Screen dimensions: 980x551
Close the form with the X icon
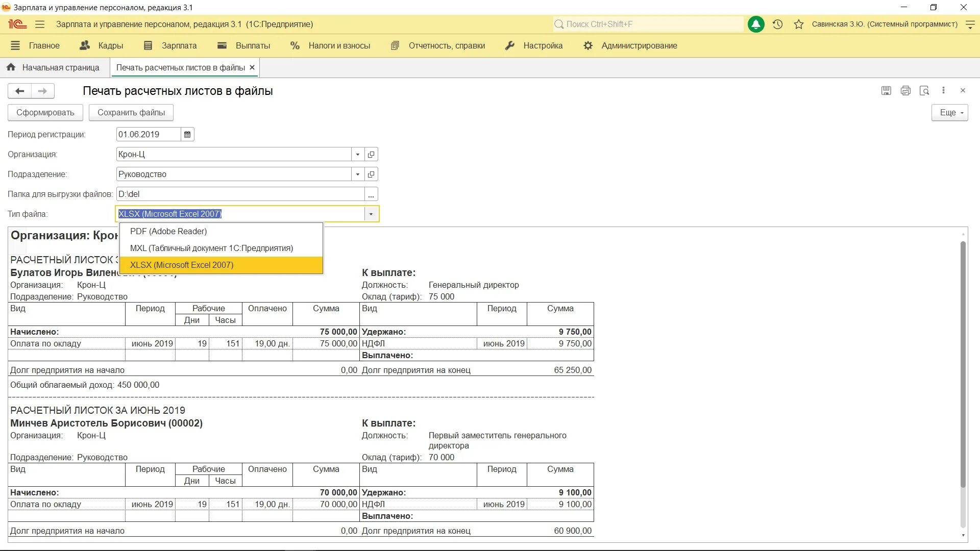963,90
